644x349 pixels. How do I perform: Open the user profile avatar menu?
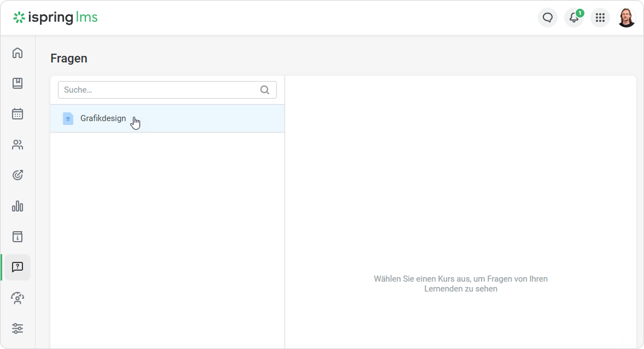[x=626, y=18]
